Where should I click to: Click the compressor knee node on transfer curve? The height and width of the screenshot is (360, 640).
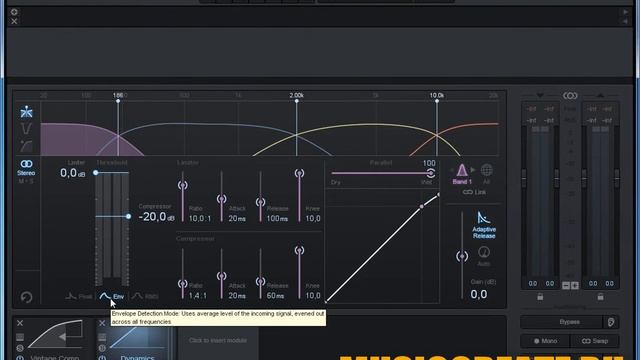[422, 207]
